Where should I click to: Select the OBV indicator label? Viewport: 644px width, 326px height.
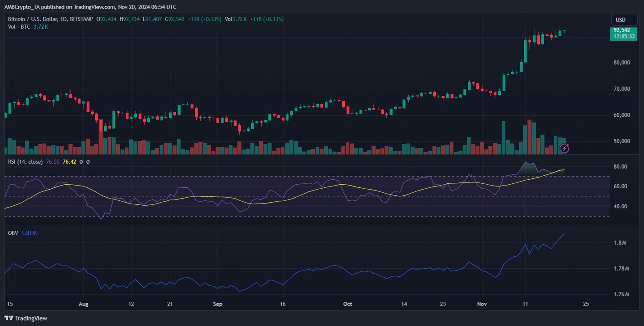[13, 233]
